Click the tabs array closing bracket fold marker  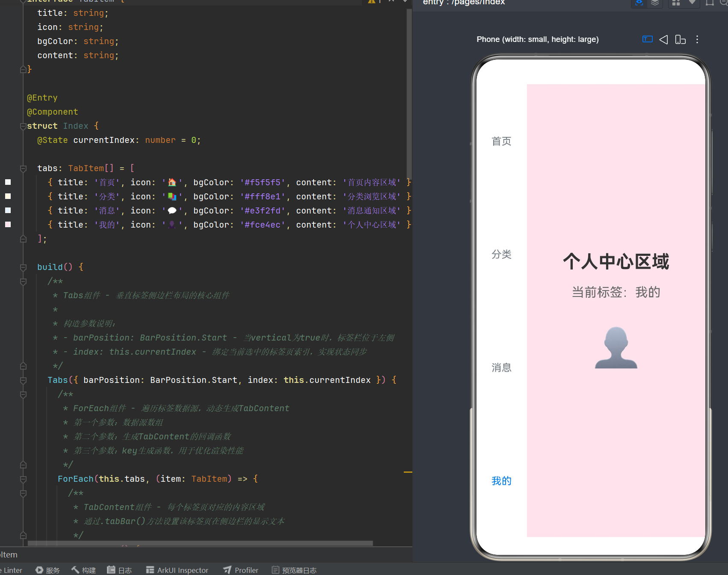pyautogui.click(x=23, y=239)
